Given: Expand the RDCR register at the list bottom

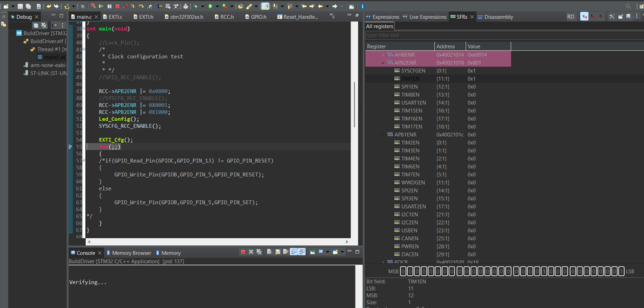Looking at the screenshot, I should tap(383, 262).
